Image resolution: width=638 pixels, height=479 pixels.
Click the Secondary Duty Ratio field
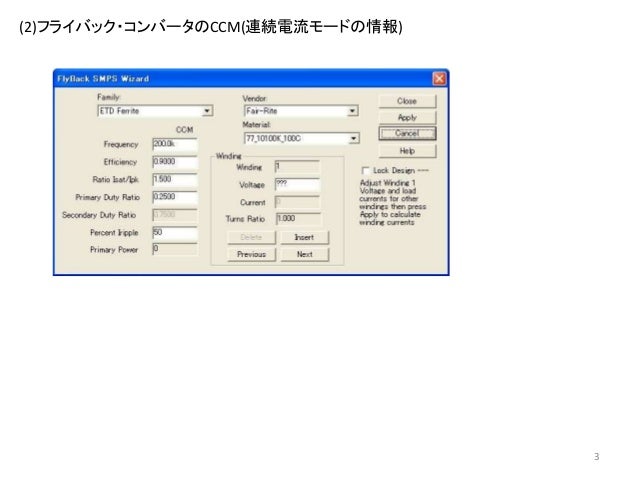click(x=175, y=214)
